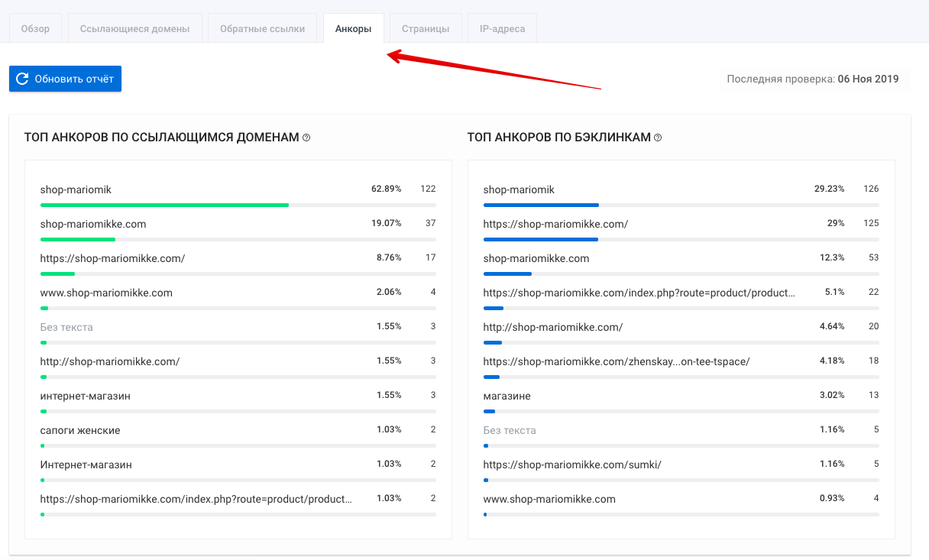Click index.php?route=product anchor in domains list
929x560 pixels.
[x=196, y=499]
